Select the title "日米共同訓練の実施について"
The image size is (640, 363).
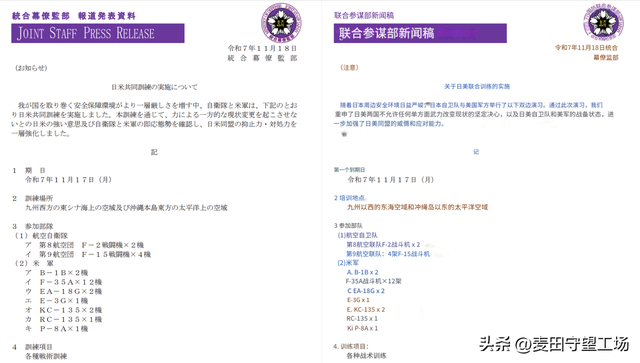[x=154, y=87]
